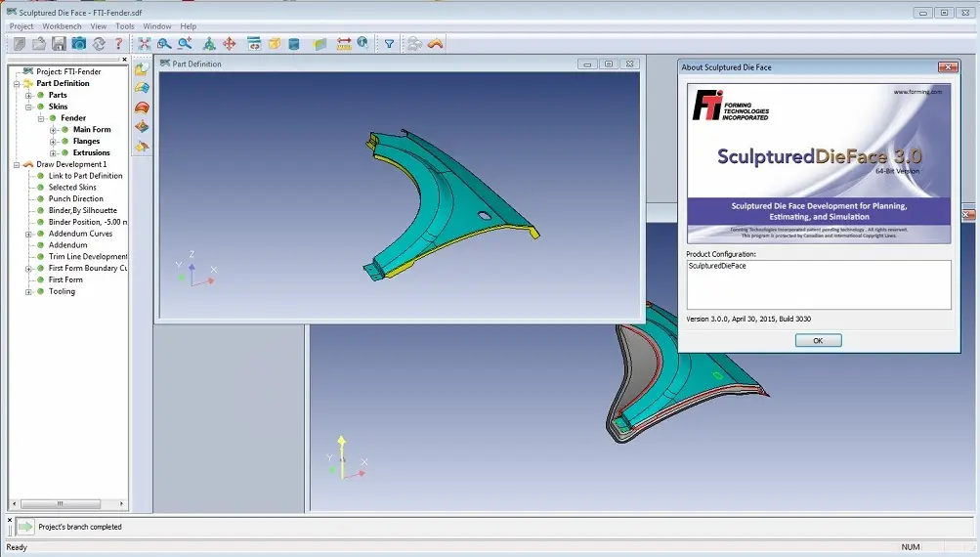Collapse the Draw Development 1 node

17,165
